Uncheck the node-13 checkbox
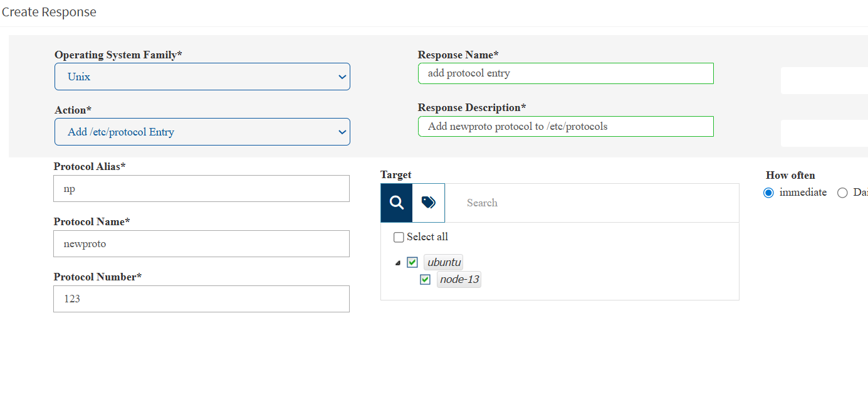Screen dimensions: 868x409 coord(425,279)
